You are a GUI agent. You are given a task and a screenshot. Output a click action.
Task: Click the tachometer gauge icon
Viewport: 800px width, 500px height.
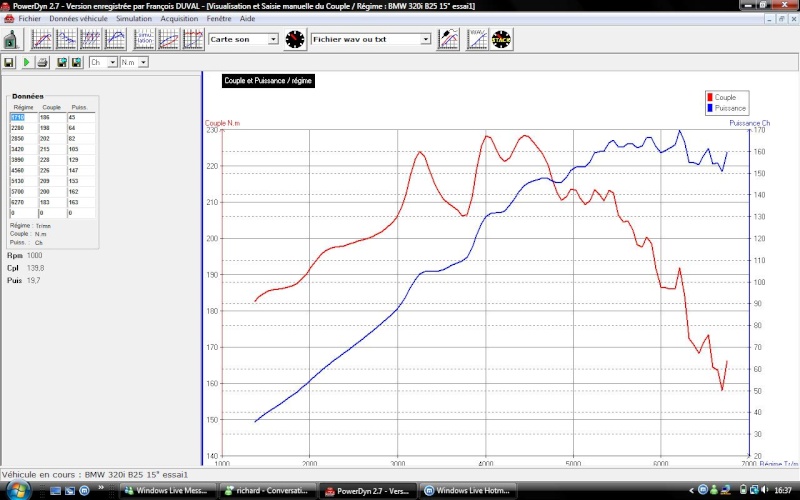[x=295, y=39]
